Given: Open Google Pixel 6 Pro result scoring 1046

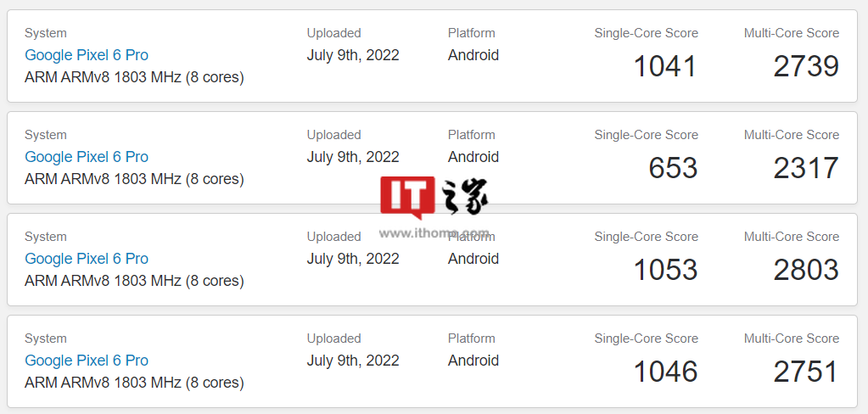Looking at the screenshot, I should pyautogui.click(x=87, y=361).
